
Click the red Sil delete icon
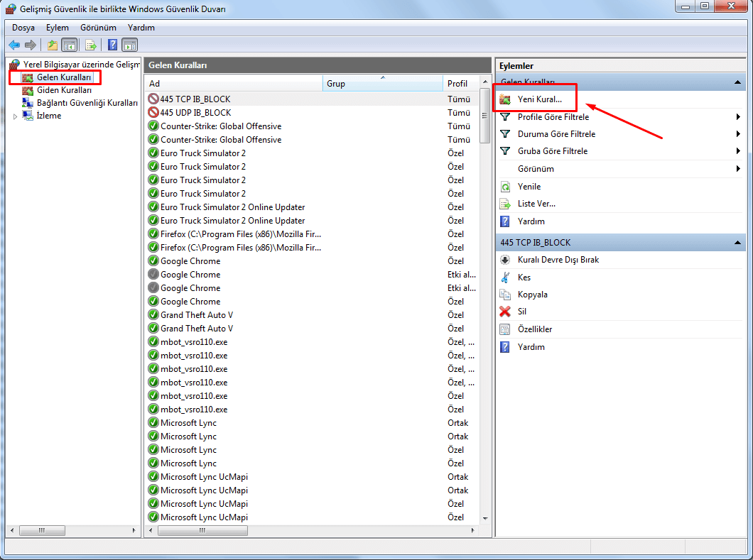505,312
